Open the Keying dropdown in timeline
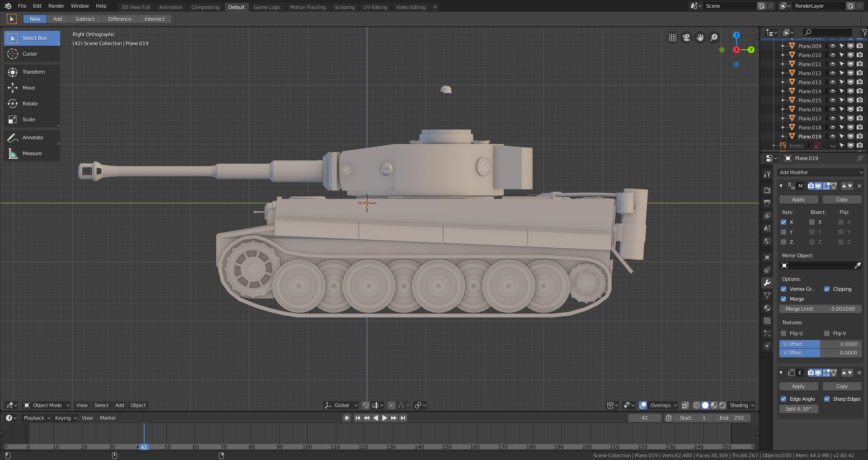This screenshot has height=460, width=868. 66,418
